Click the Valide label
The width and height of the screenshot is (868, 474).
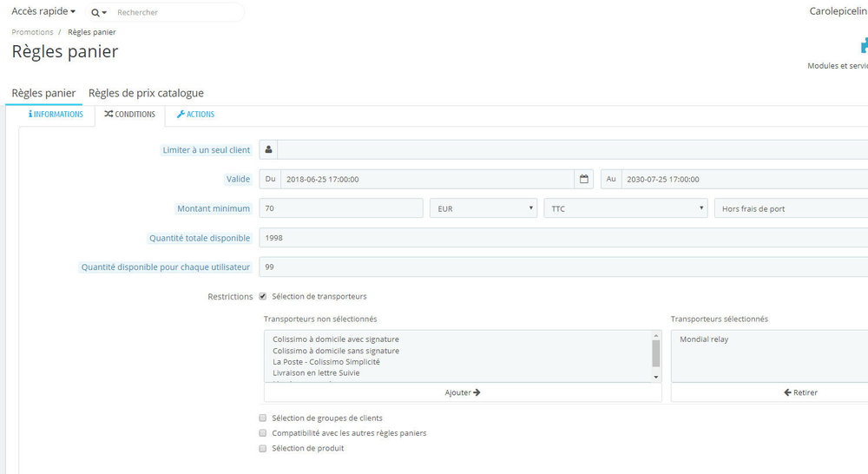238,179
